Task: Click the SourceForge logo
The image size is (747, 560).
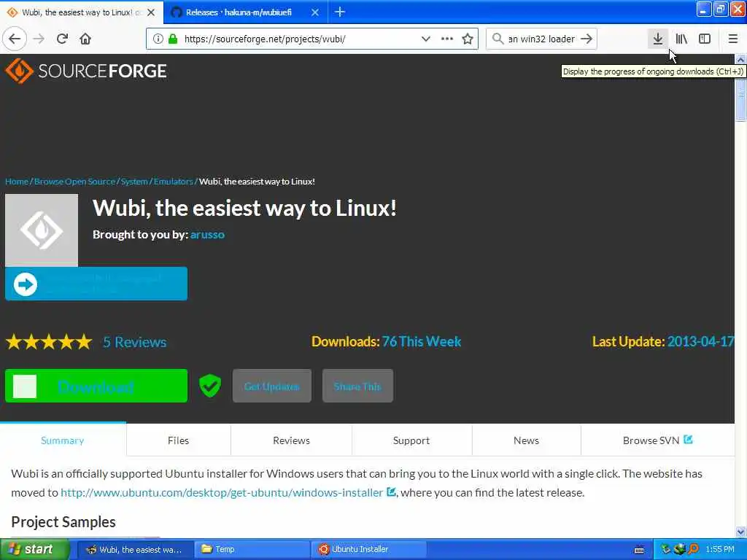Action: (x=86, y=71)
